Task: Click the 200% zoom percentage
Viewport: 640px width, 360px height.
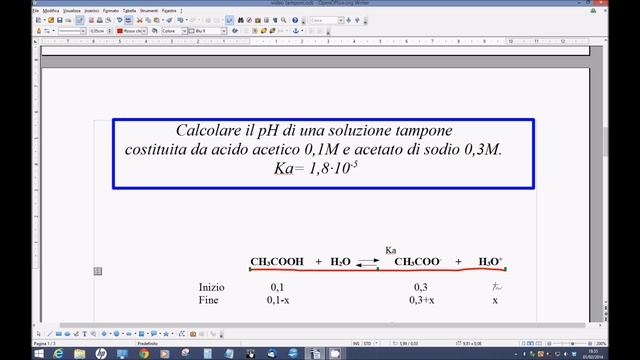Action: [601, 344]
